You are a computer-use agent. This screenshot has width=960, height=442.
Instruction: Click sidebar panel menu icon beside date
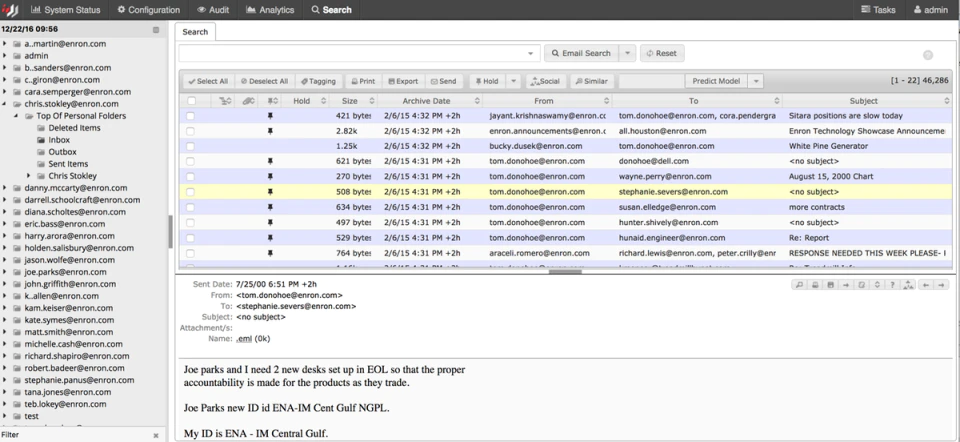point(156,29)
